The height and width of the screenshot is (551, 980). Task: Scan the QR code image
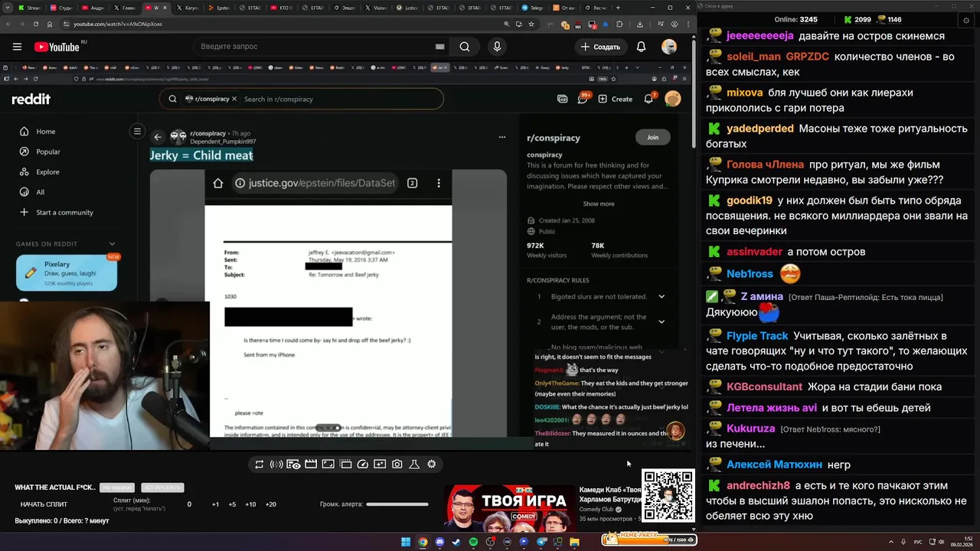(x=668, y=495)
